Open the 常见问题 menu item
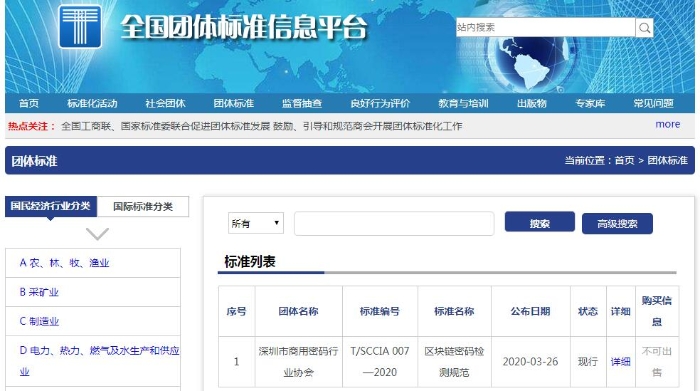Image resolution: width=700 pixels, height=391 pixels. pos(654,104)
